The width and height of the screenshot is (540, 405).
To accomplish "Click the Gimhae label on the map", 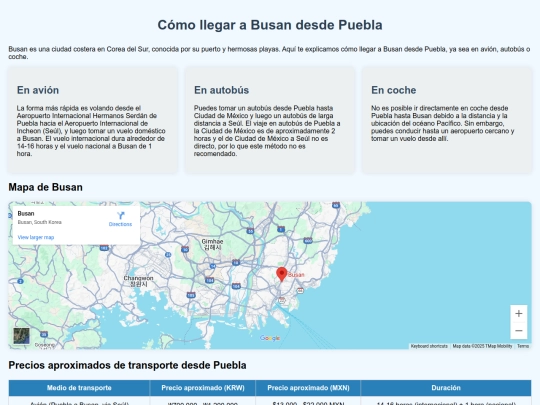I will 212,244.
